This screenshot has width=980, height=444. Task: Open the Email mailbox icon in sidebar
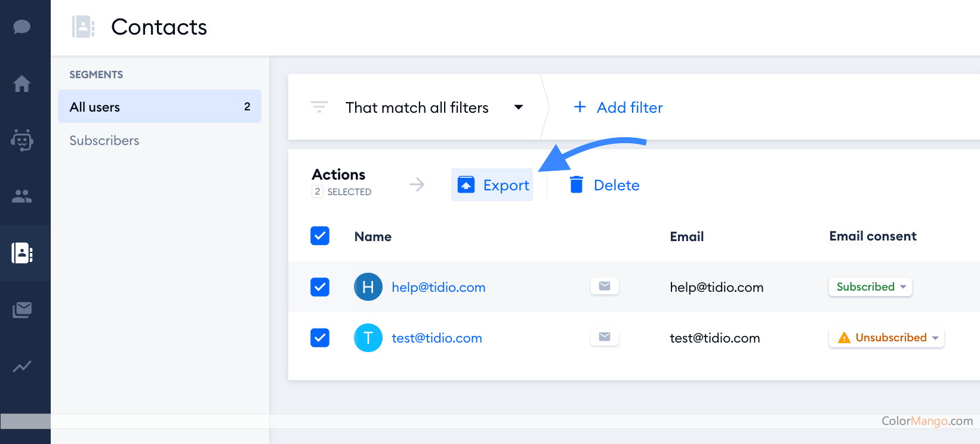[22, 310]
